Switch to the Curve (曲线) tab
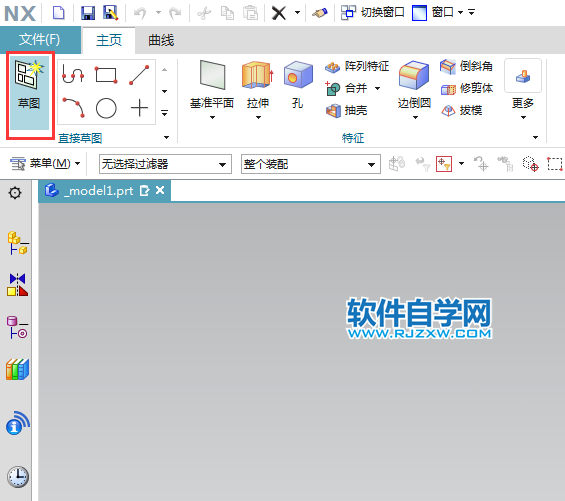This screenshot has height=501, width=565. click(161, 40)
